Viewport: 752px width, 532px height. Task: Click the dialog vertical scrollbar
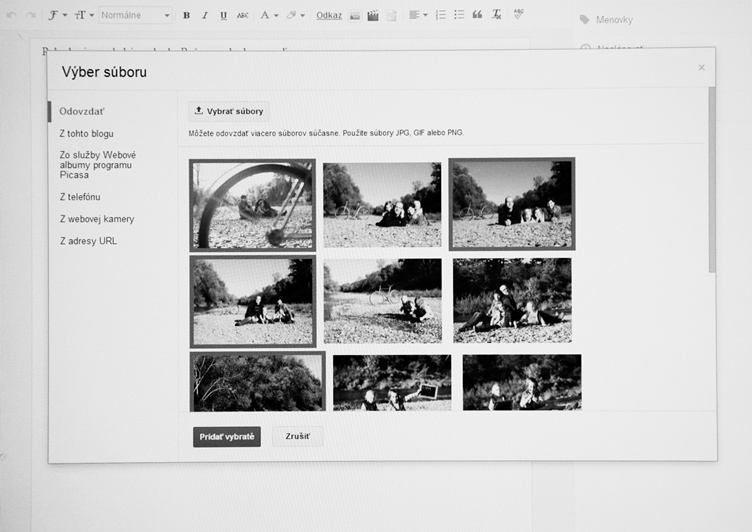712,180
